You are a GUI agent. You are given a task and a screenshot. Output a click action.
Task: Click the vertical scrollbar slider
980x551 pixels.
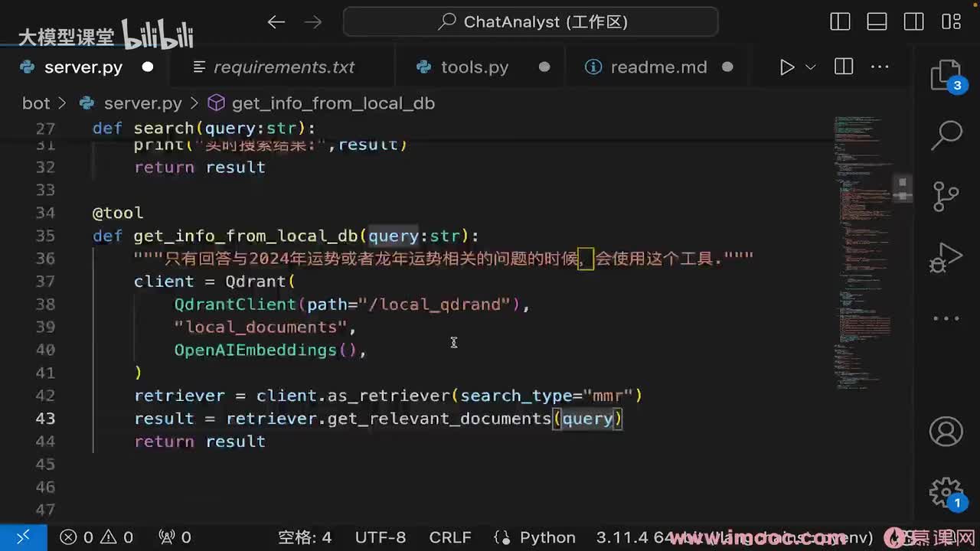click(x=903, y=188)
